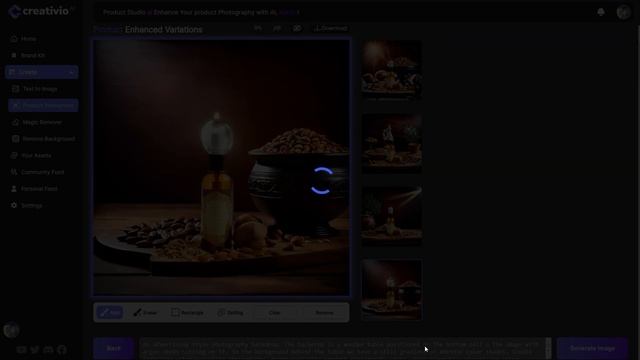Click the compare view icon
The height and width of the screenshot is (360, 640).
(297, 28)
